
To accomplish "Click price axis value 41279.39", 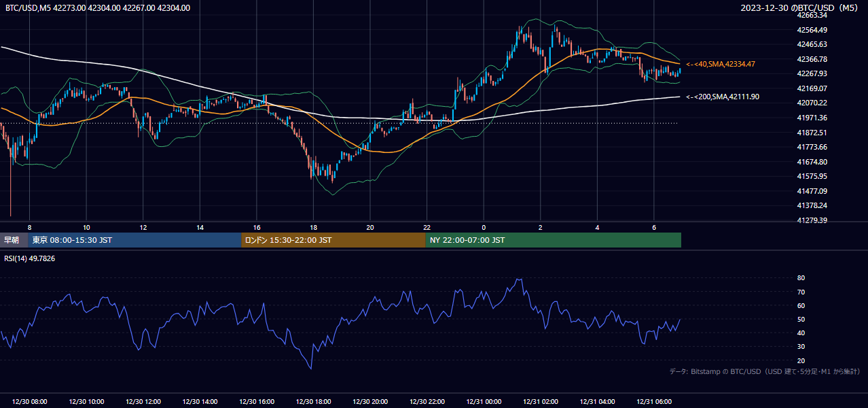I will click(x=812, y=220).
